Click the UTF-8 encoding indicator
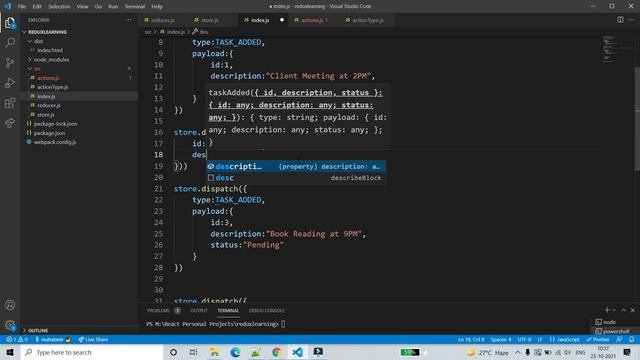The width and height of the screenshot is (640, 360). [524, 339]
